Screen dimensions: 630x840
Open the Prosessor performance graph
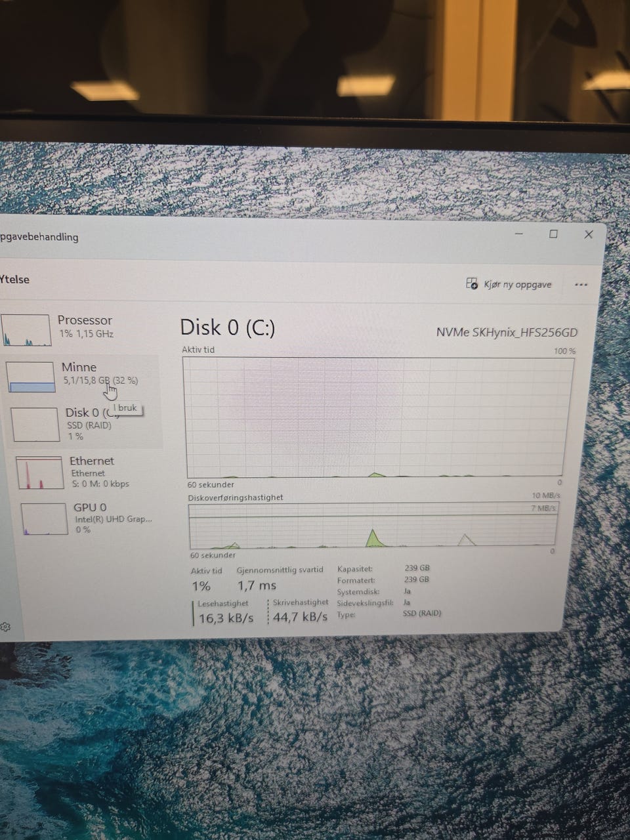79,329
